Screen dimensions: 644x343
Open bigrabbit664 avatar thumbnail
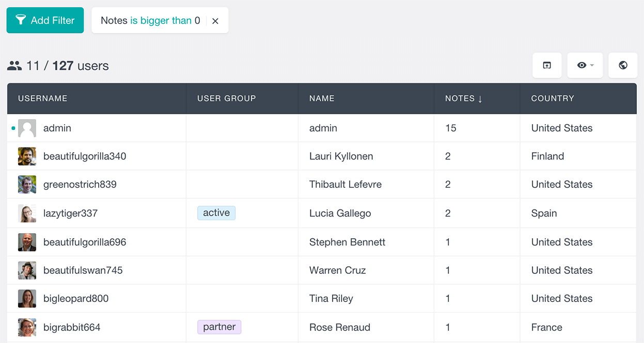[x=27, y=328]
